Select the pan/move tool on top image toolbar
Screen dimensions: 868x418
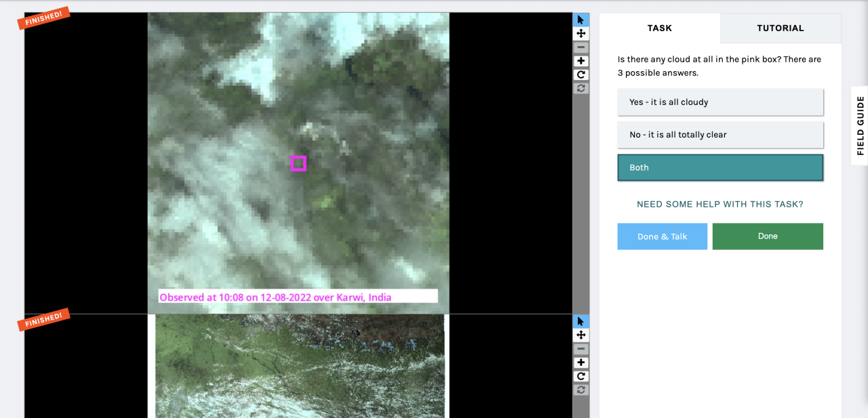coord(581,33)
